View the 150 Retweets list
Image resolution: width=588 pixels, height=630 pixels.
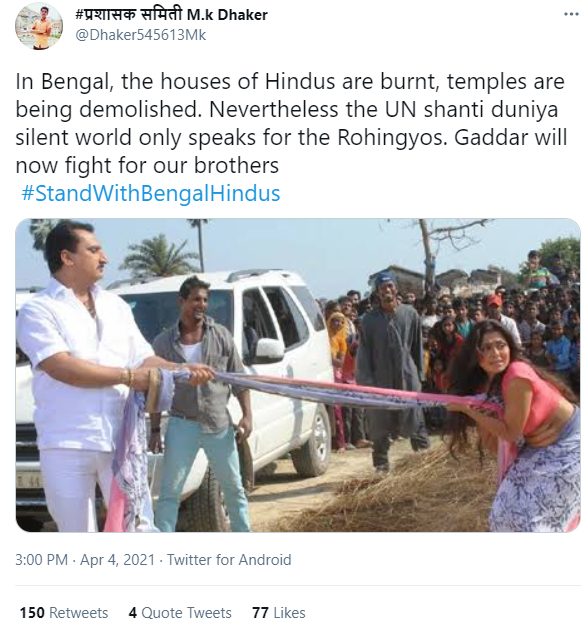click(64, 613)
